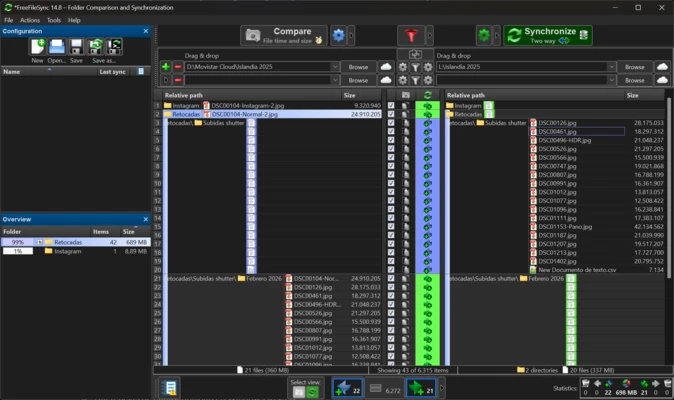The width and height of the screenshot is (674, 400).
Task: Uncheck the row 25 include checkbox
Action: [x=391, y=313]
